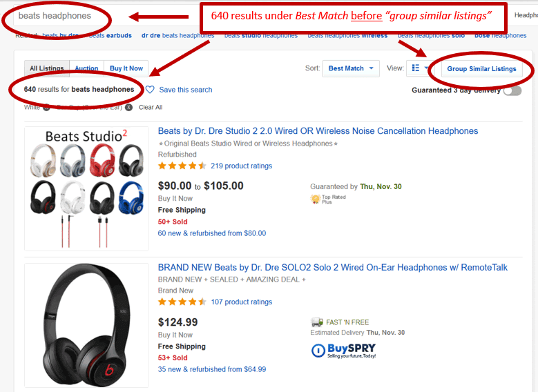Viewport: 538px width, 392px height.
Task: Toggle Guaranteed 3 day delivery switch
Action: (x=512, y=90)
